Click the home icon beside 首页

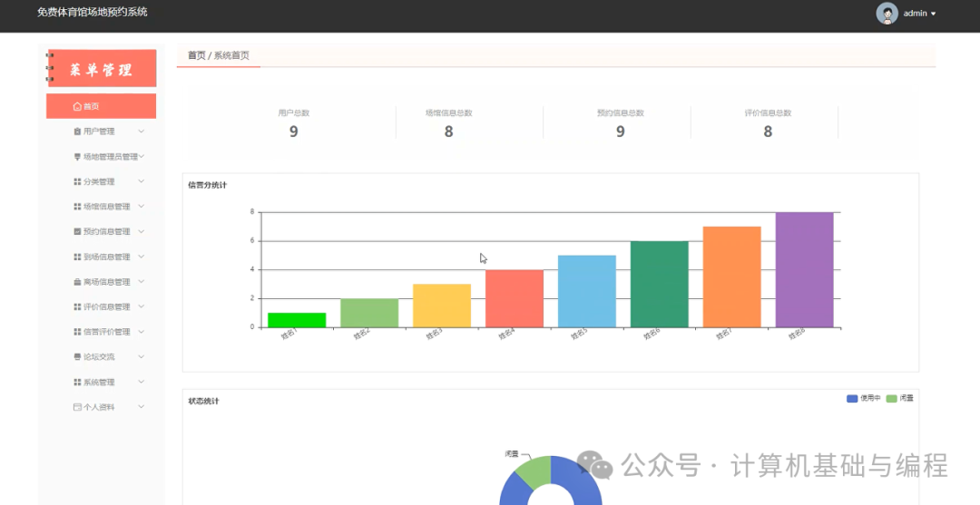[x=77, y=107]
